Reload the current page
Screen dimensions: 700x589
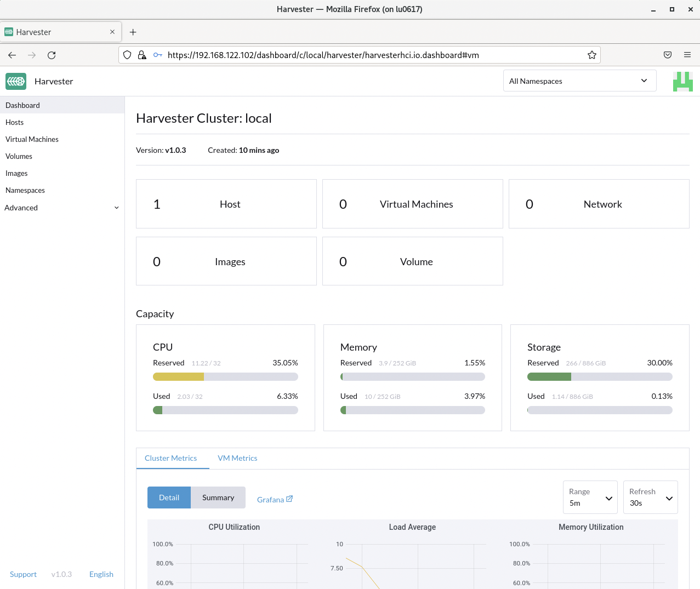(x=52, y=55)
